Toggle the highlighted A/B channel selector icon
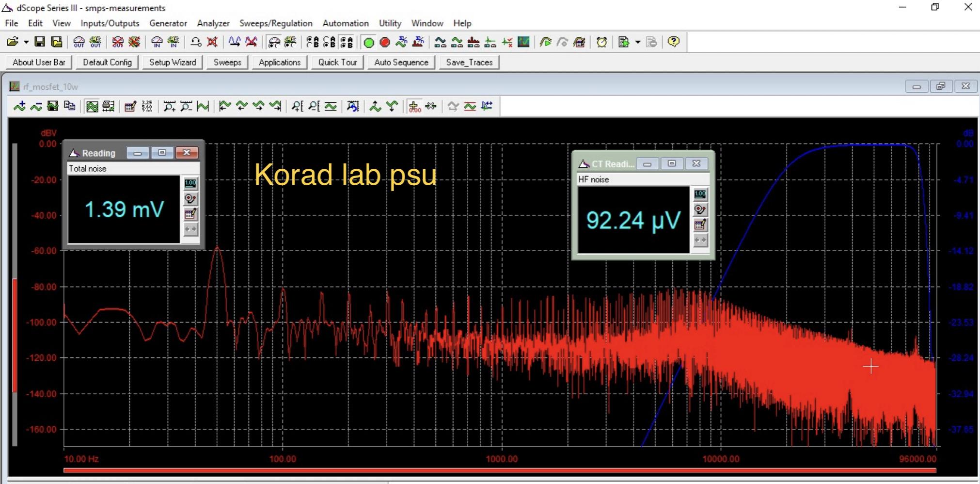The width and height of the screenshot is (980, 484). click(347, 42)
